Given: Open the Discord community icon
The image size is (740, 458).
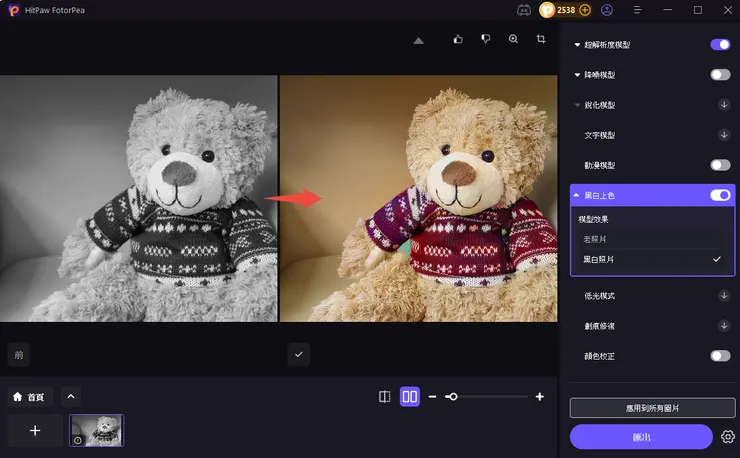Looking at the screenshot, I should pyautogui.click(x=523, y=10).
